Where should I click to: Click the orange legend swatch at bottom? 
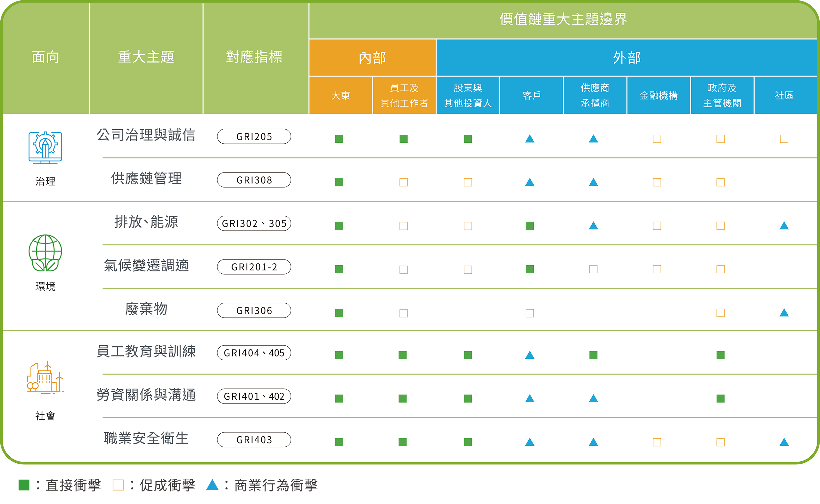pos(117,482)
